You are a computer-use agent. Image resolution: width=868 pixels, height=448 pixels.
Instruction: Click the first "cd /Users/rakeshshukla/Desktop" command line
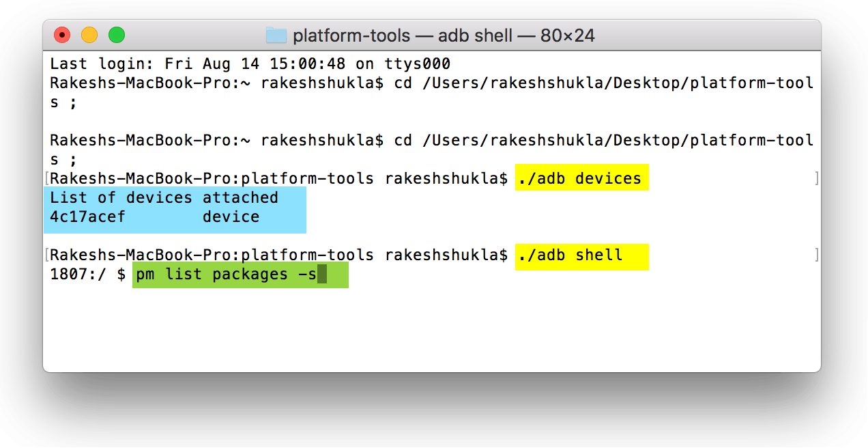(603, 83)
